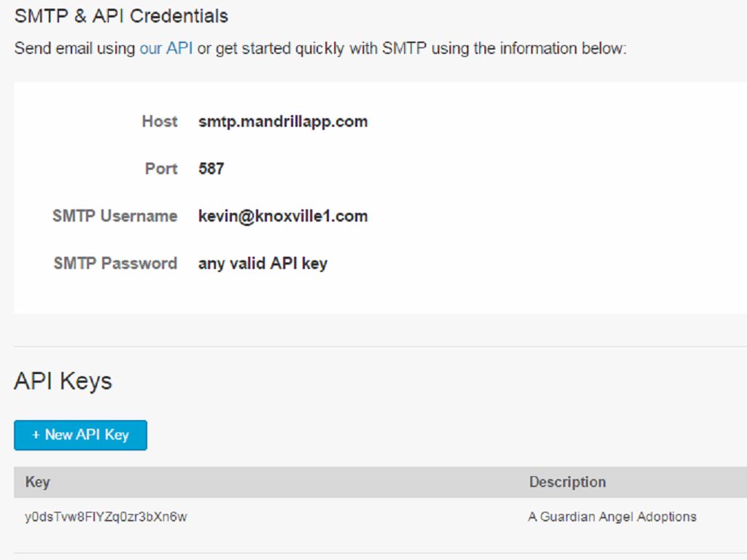Open the "our API" link
Viewport: 747px width, 560px height.
166,49
